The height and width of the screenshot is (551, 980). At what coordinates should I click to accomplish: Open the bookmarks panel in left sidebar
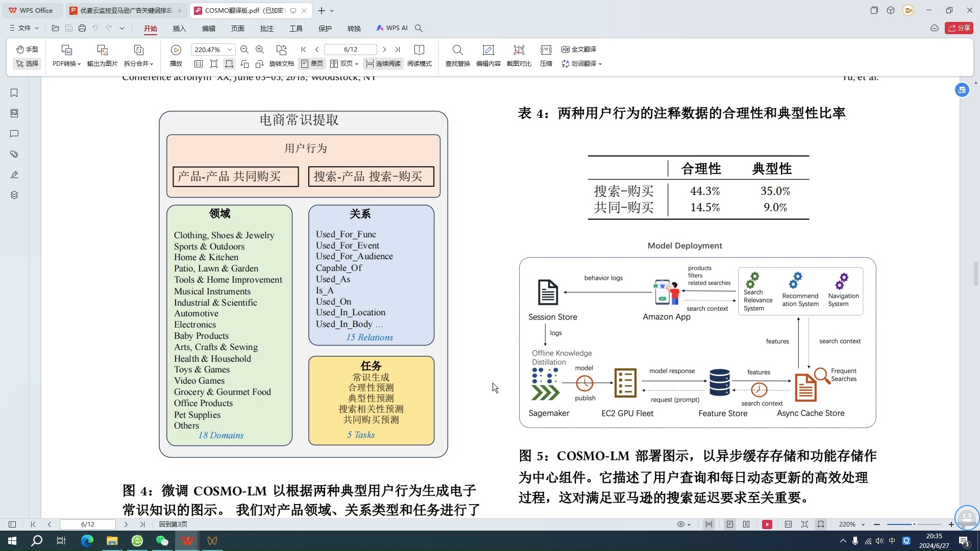[x=14, y=93]
